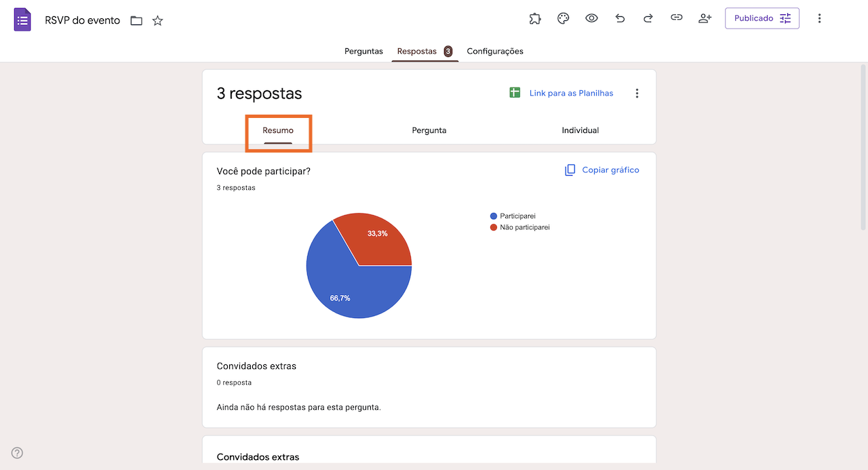
Task: Preview the form with the eye icon
Action: click(591, 18)
